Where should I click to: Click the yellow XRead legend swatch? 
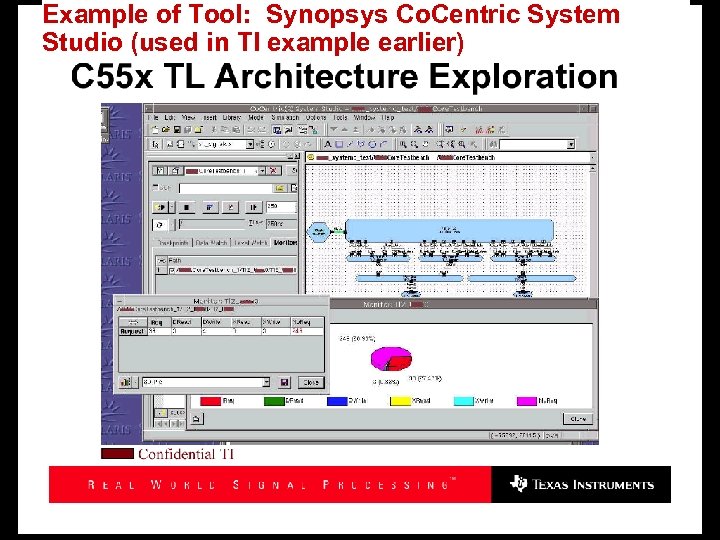pyautogui.click(x=400, y=401)
